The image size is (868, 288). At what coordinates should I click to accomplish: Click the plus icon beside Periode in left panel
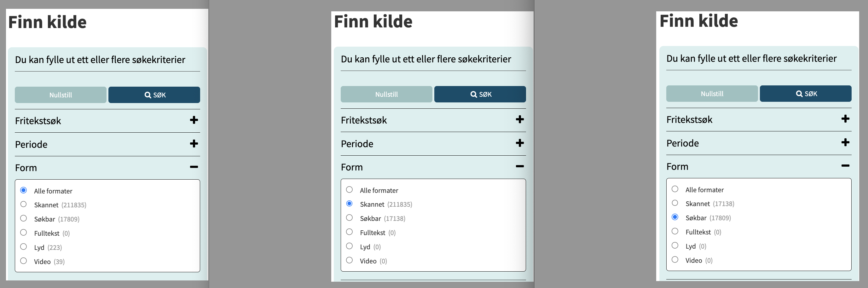coord(194,143)
